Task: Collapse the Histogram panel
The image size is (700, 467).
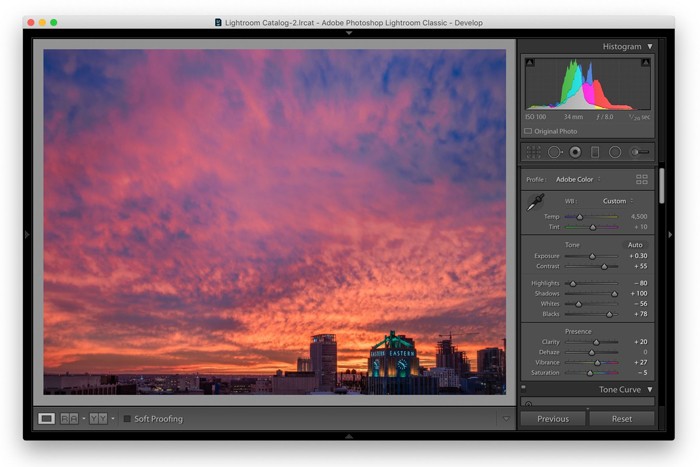Action: [649, 46]
